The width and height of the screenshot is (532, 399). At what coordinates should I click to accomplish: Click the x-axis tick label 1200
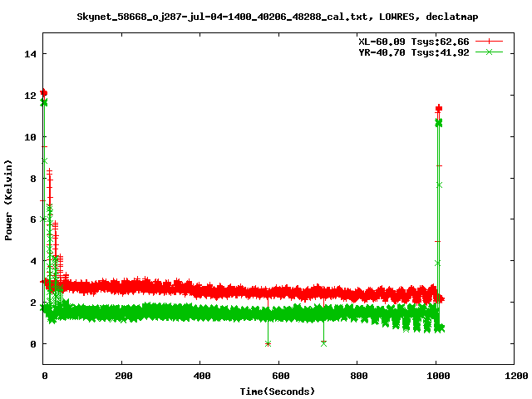coord(516,376)
